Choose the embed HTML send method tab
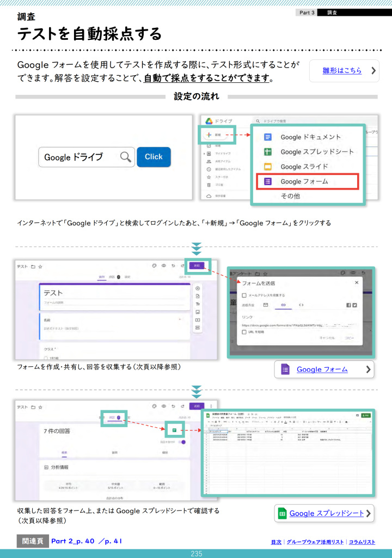The height and width of the screenshot is (558, 392). point(301,305)
